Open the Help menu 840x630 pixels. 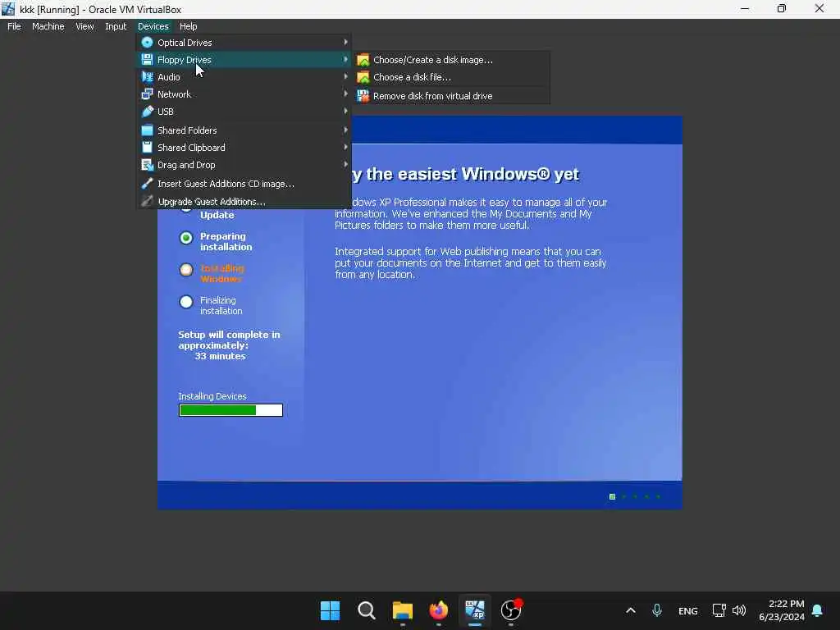[188, 26]
